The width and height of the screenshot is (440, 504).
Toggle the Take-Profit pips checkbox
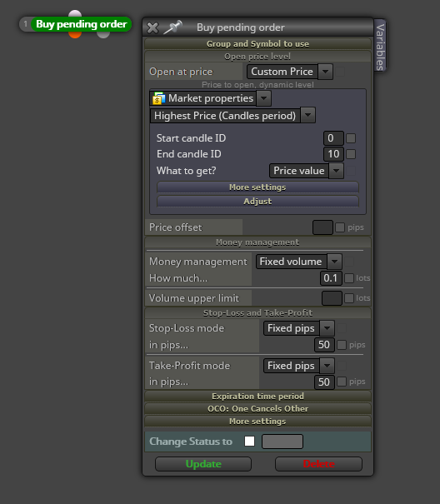coord(342,382)
